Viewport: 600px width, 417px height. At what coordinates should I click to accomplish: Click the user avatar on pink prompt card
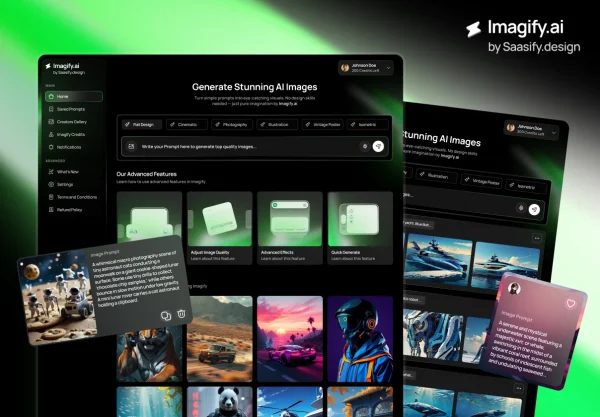514,288
